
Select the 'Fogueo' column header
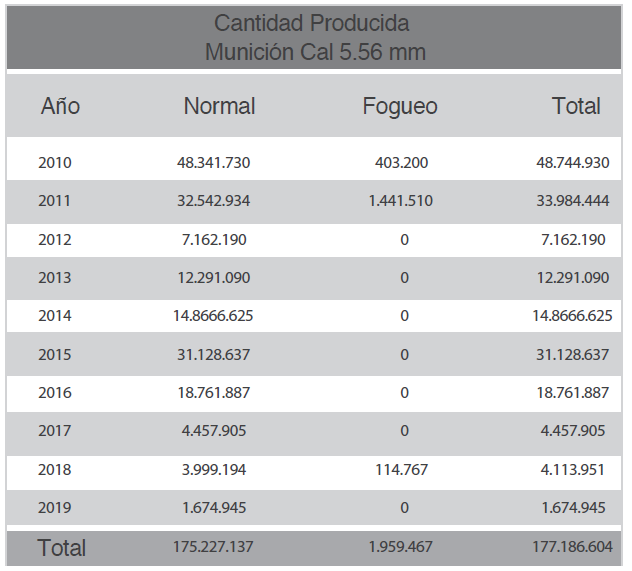click(x=400, y=106)
